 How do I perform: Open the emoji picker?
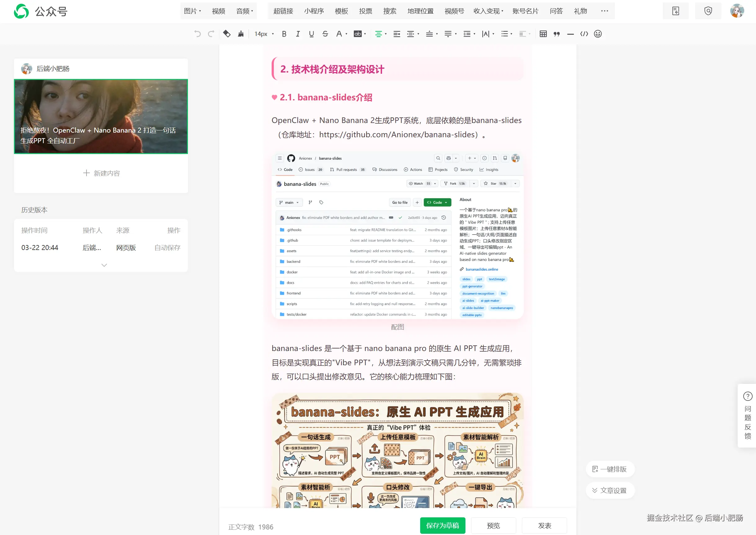pos(598,33)
